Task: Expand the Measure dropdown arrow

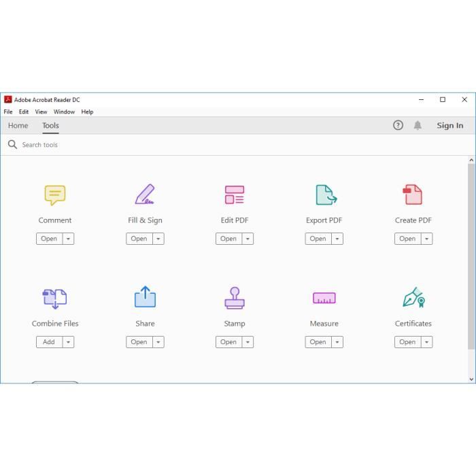Action: click(x=337, y=342)
